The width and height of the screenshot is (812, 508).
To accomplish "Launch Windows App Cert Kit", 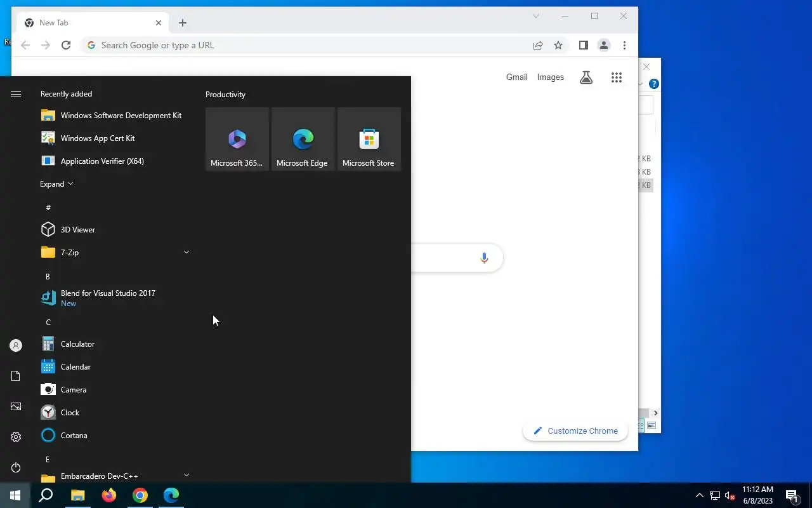I will 114,138.
